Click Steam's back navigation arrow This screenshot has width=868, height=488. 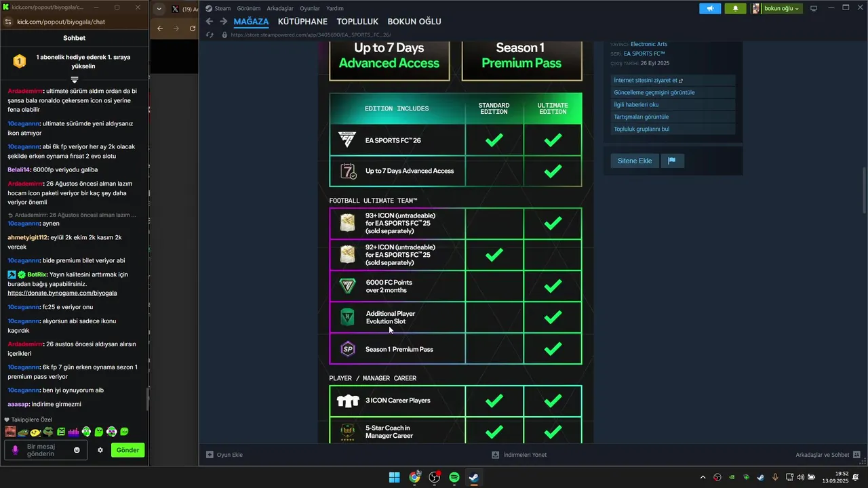point(210,22)
